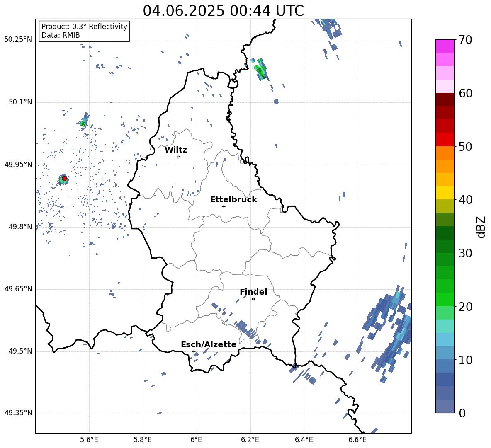Click the Data: RMIB label
This screenshot has height=448, width=491.
click(x=61, y=35)
